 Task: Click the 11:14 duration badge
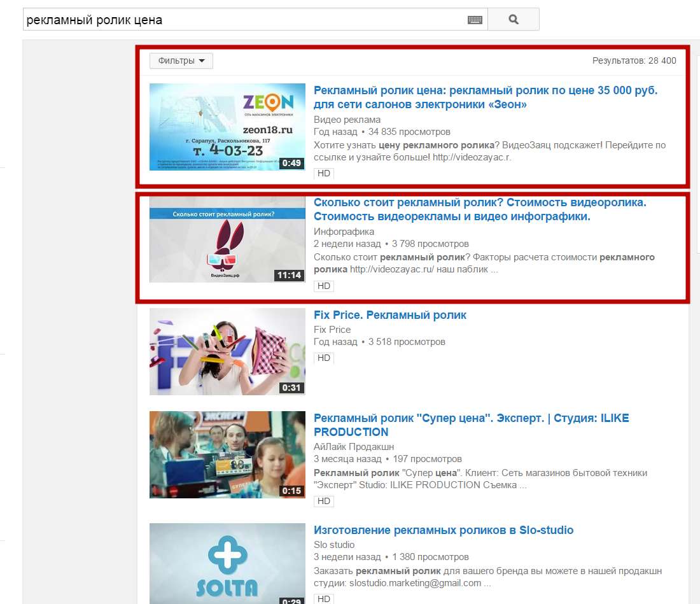289,275
